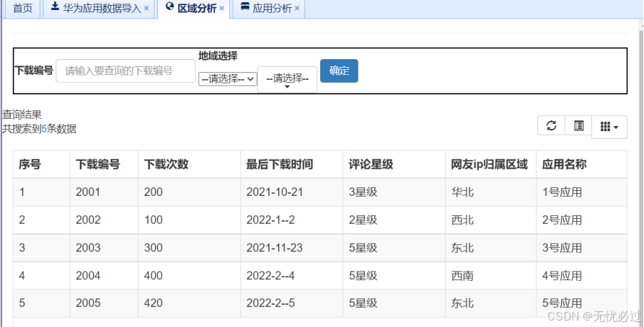
Task: Click the date cell 2022-2--5
Action: 291,303
